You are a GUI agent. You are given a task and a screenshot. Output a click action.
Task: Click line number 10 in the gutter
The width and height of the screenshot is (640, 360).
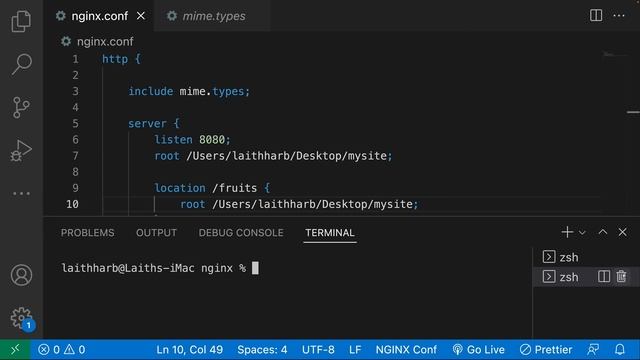[72, 204]
